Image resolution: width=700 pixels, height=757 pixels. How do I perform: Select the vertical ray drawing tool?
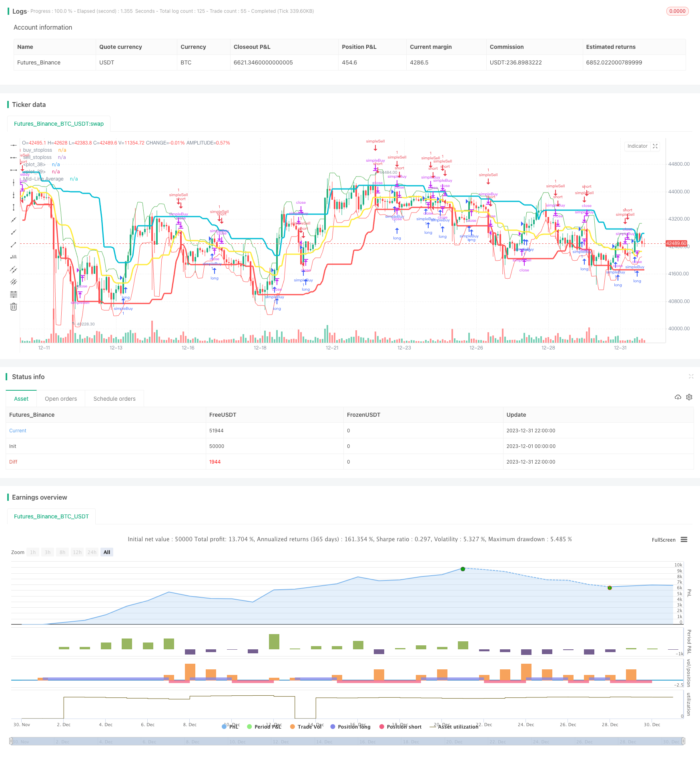coord(14,195)
